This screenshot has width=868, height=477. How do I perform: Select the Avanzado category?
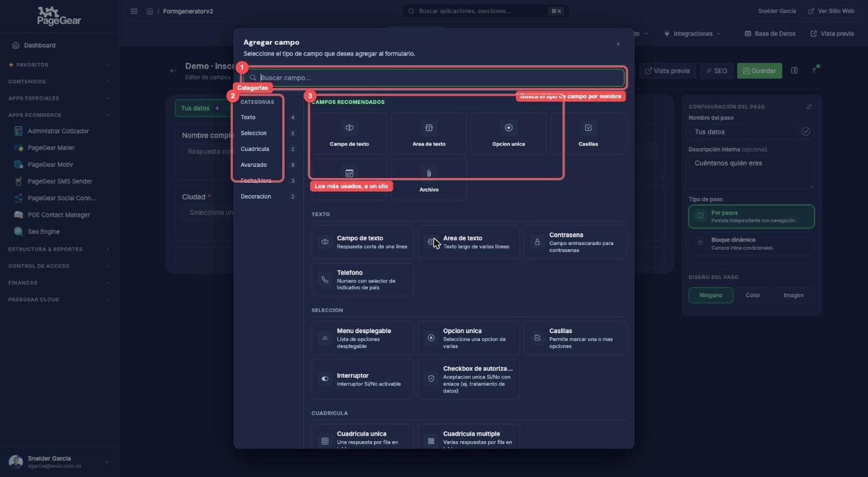pyautogui.click(x=268, y=165)
